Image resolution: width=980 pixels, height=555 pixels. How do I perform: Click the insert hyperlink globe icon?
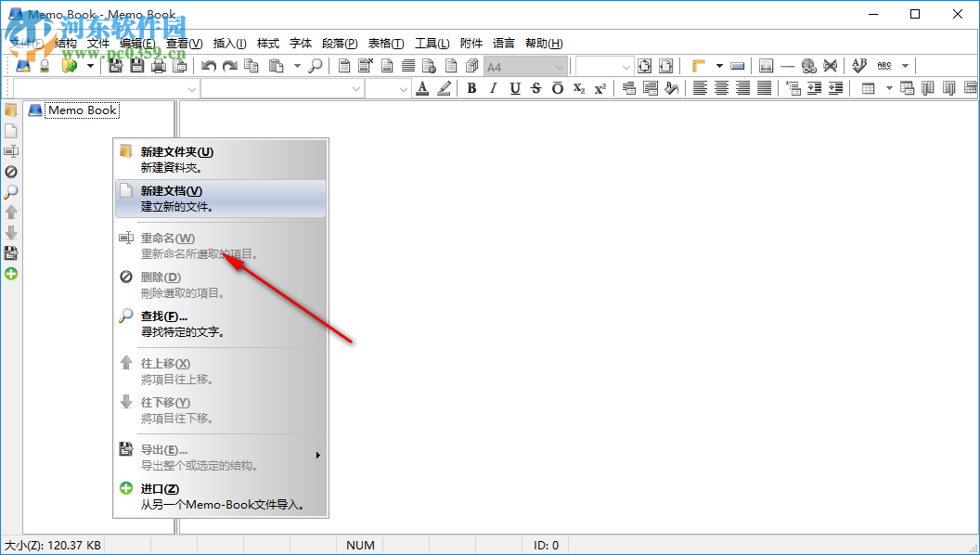(x=808, y=66)
